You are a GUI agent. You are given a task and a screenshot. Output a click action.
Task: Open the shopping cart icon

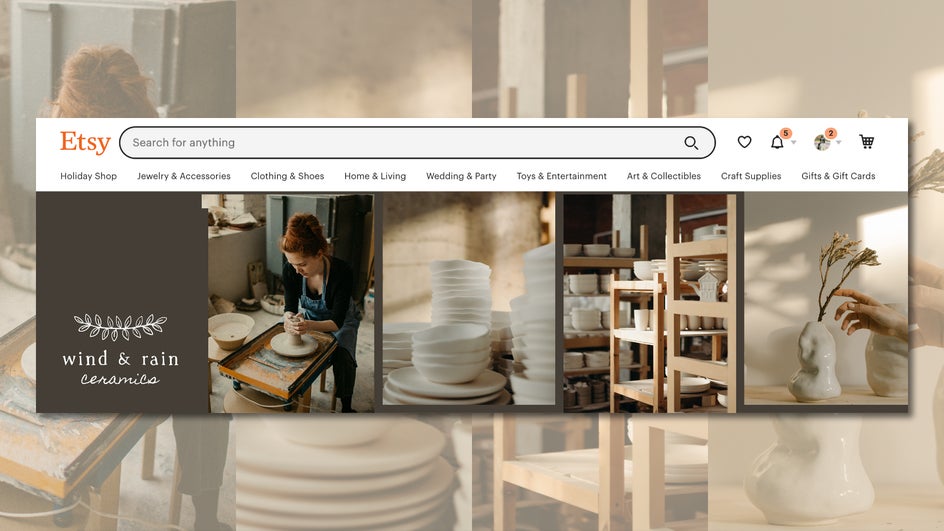click(x=866, y=141)
